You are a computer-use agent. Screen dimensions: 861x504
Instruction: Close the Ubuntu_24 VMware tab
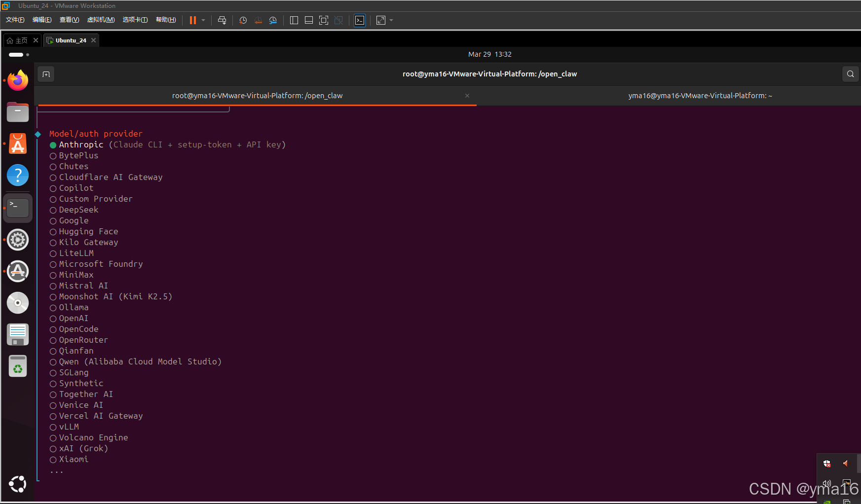coord(93,40)
